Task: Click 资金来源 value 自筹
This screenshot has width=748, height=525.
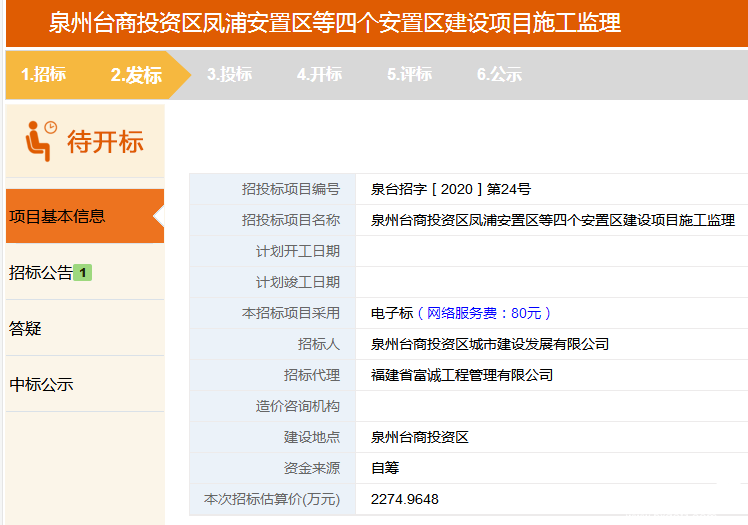Action: pos(385,468)
